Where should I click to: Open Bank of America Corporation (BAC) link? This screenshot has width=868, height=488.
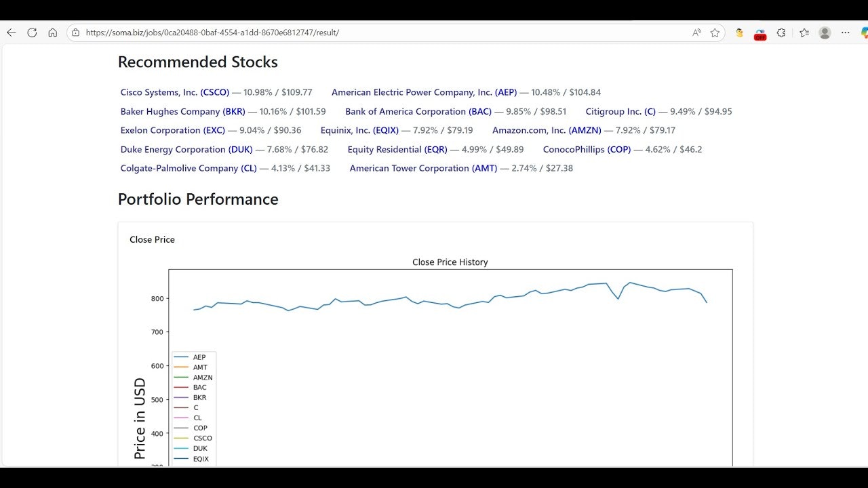[x=418, y=111]
